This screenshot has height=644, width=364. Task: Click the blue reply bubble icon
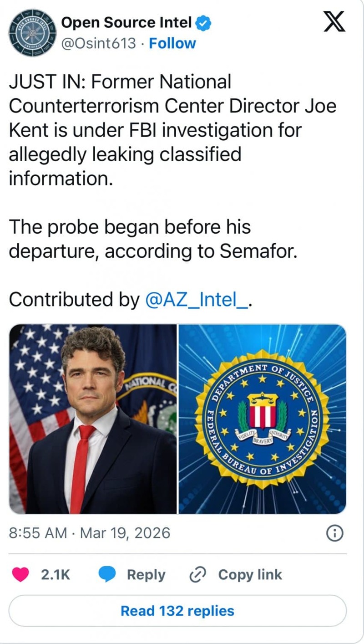point(108,574)
